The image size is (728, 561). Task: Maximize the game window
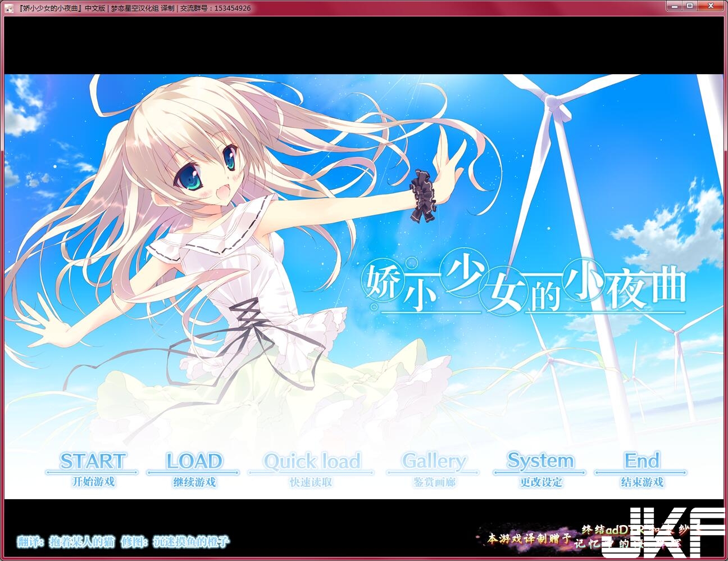[x=690, y=6]
